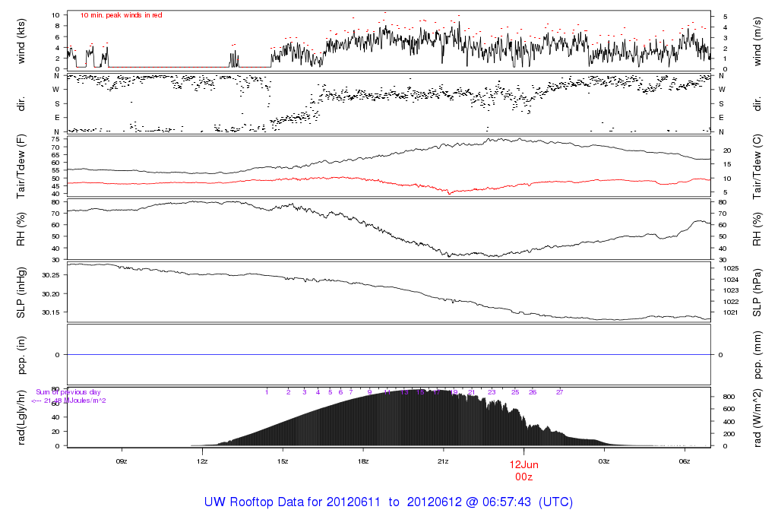Screen dimensions: 778x532
Task: Click the "21z" time tick label
Action: tap(443, 461)
